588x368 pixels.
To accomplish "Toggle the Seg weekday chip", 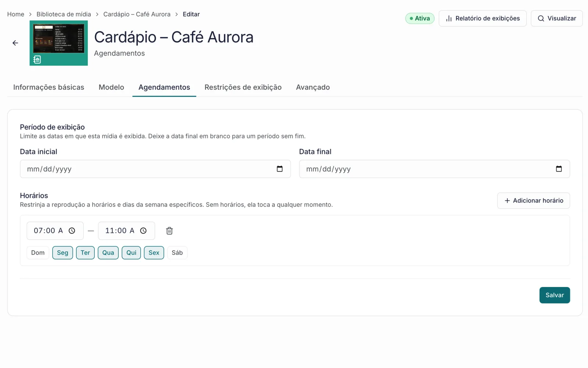I will (x=62, y=253).
